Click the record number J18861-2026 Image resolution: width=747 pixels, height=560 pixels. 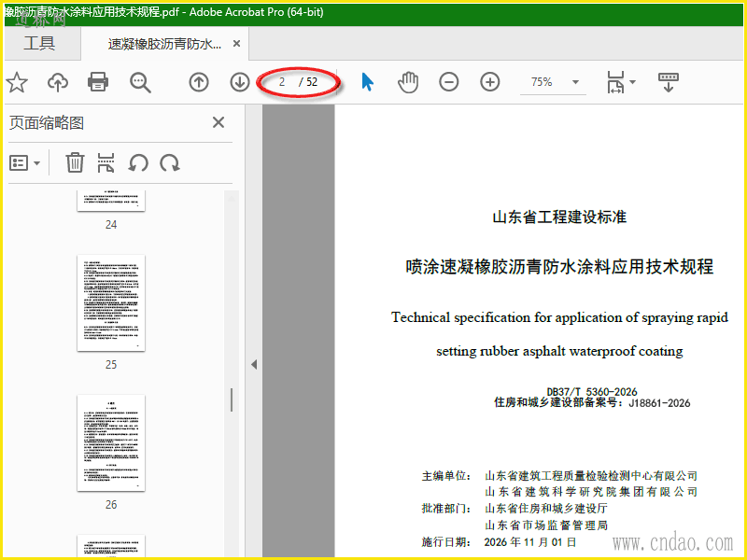coord(659,403)
